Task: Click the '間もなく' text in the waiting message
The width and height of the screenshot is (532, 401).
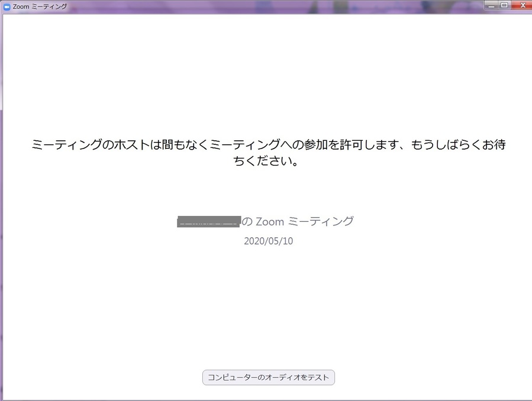Action: (183, 145)
